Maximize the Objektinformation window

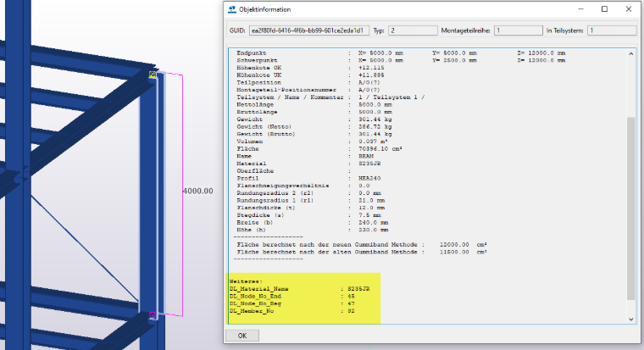coord(604,9)
